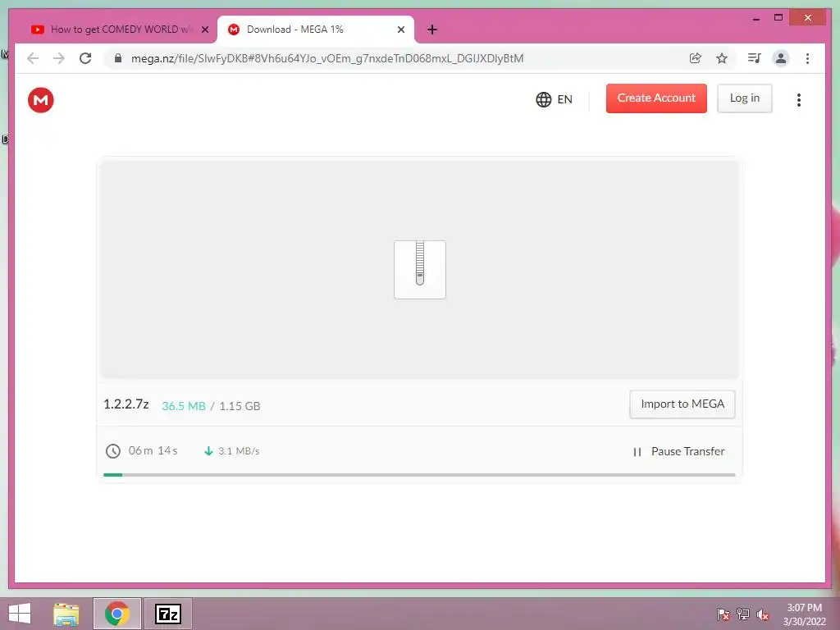Click Import to MEGA button

(x=682, y=404)
